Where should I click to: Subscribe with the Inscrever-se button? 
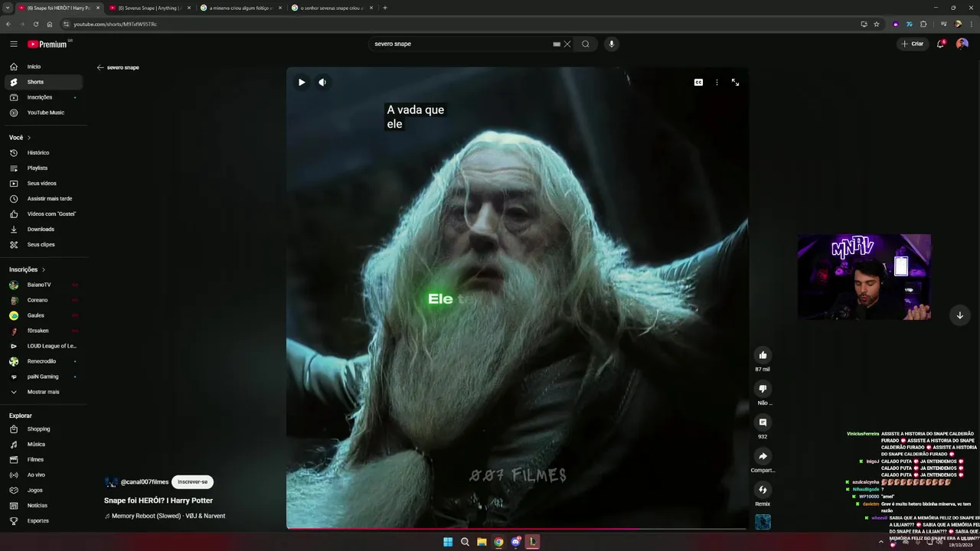pyautogui.click(x=192, y=482)
